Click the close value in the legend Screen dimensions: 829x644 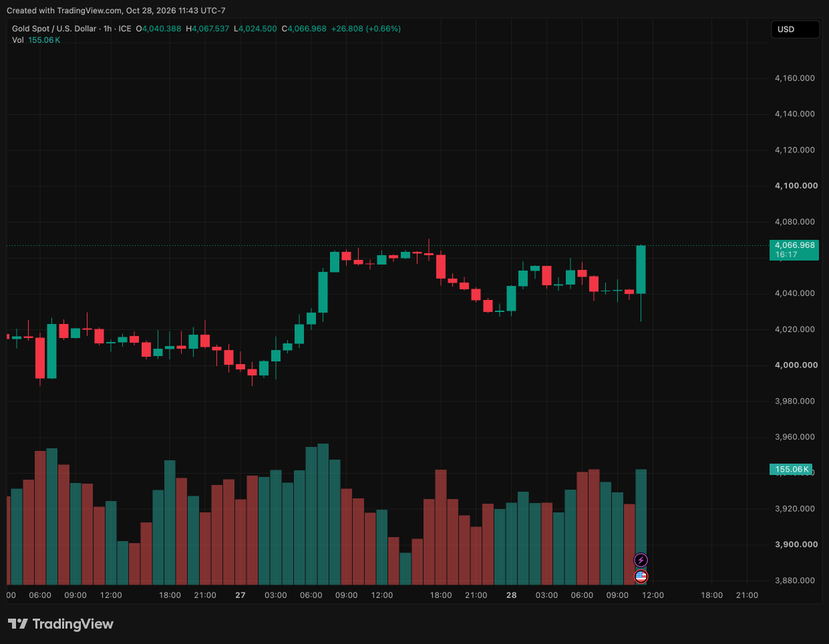pyautogui.click(x=307, y=29)
